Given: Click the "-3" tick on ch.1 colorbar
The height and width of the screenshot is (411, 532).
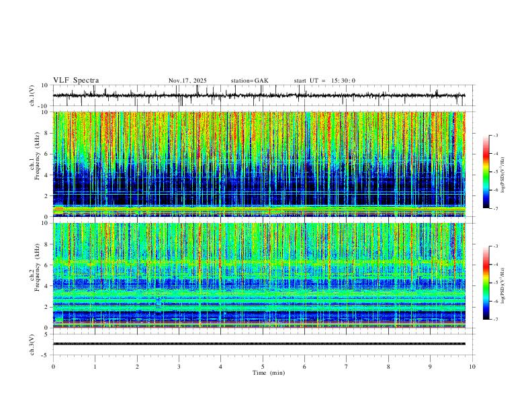Looking at the screenshot, I should click(x=495, y=135).
